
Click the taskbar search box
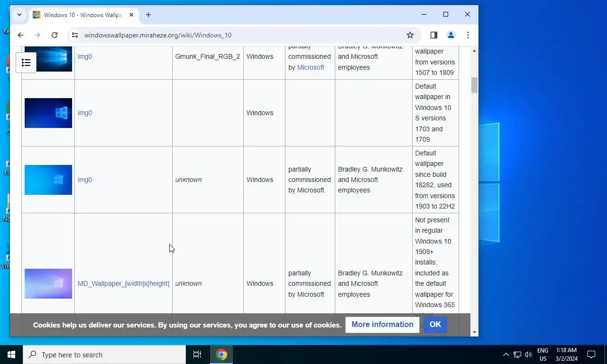point(104,355)
